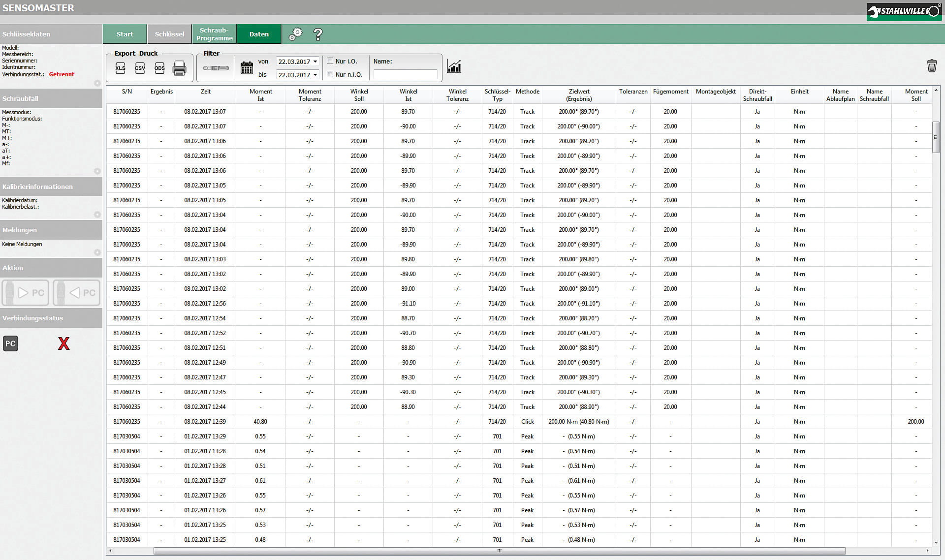
Task: Click the torque wrench filter icon
Action: (x=216, y=68)
